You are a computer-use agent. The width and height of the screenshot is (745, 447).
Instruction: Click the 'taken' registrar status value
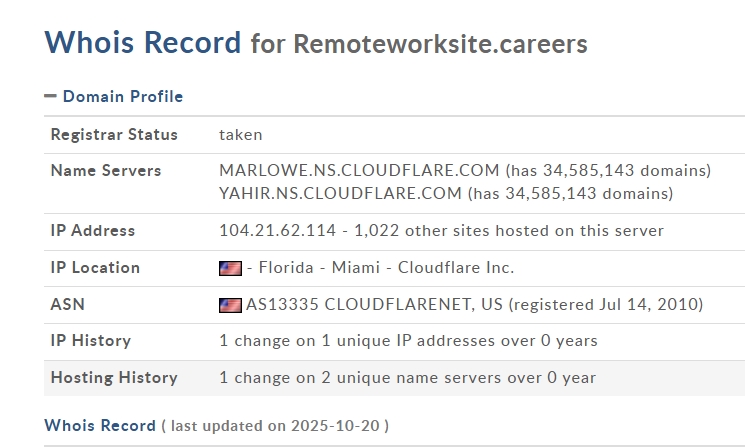[241, 135]
